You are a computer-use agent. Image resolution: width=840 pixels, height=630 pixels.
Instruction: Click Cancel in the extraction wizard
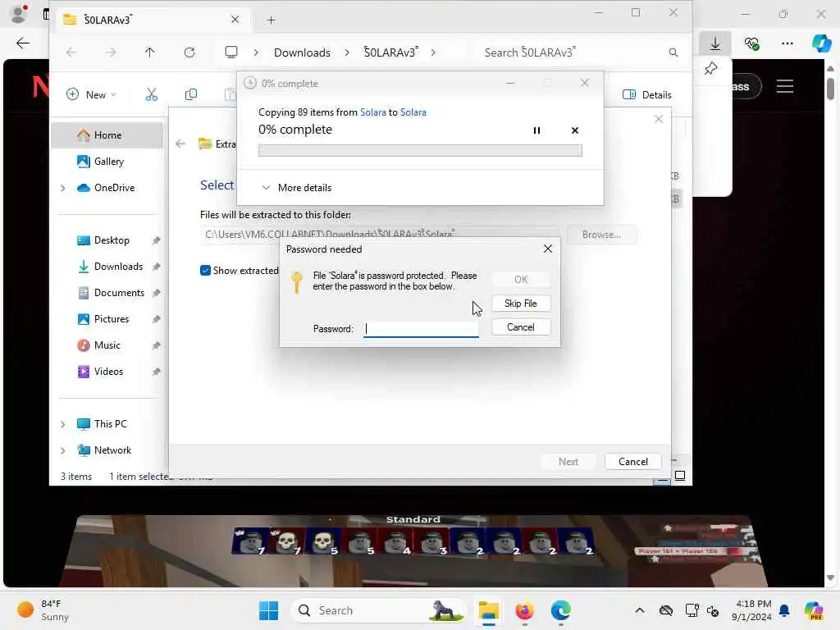[x=632, y=461]
